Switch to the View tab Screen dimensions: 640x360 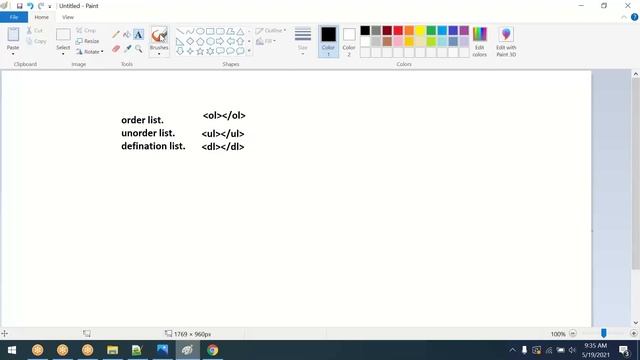point(68,17)
